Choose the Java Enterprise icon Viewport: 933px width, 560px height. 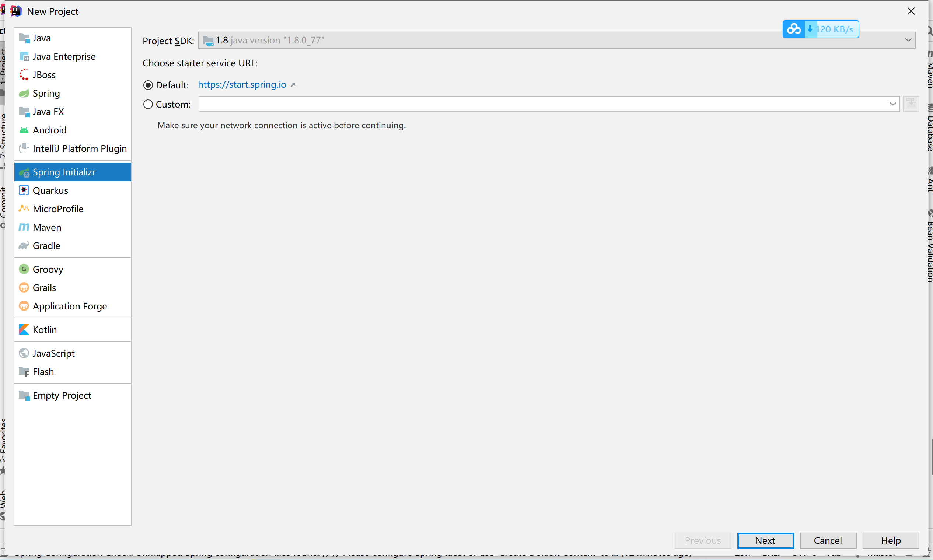(24, 57)
